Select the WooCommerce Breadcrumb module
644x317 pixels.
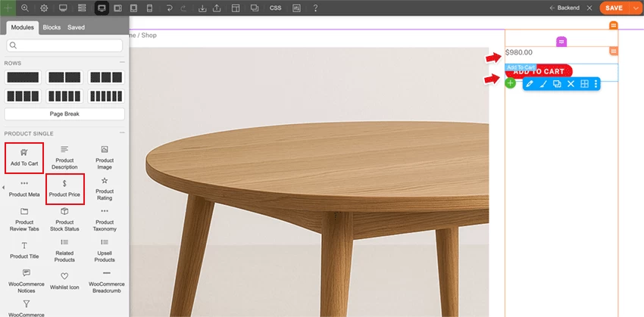tap(106, 281)
